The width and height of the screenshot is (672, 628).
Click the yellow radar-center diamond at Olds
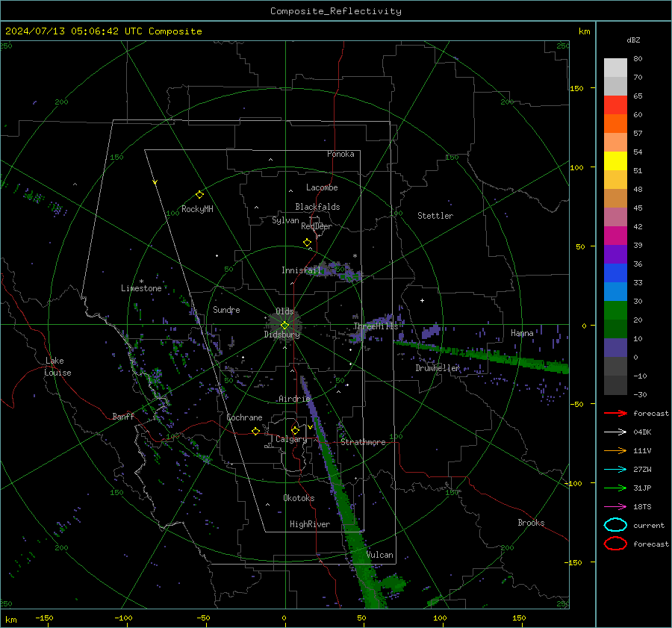(x=284, y=326)
